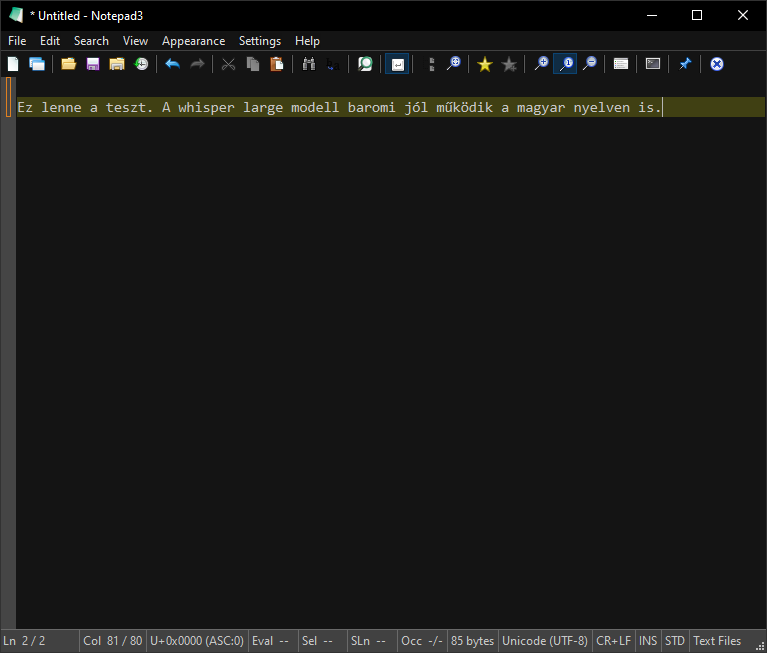Zoom out with the minus magnifier icon
The height and width of the screenshot is (653, 767).
click(590, 64)
